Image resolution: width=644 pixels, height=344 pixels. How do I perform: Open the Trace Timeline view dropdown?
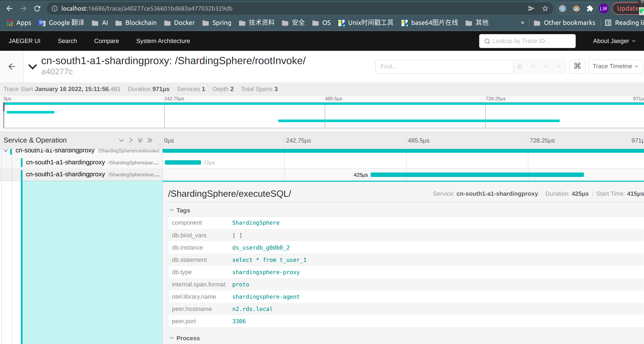click(616, 66)
